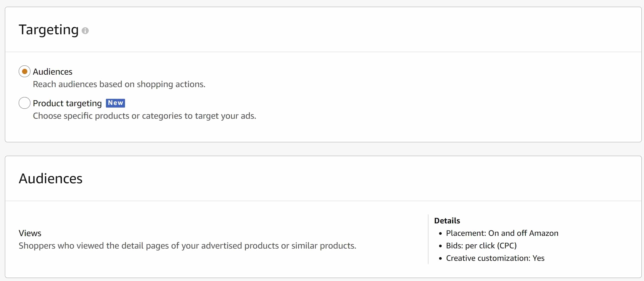Click the Details heading
The width and height of the screenshot is (644, 281).
[447, 220]
